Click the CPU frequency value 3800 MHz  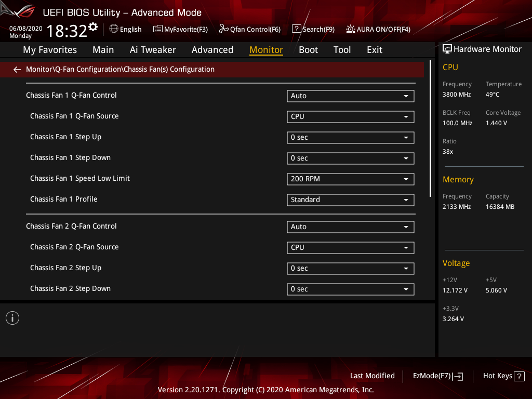pos(457,95)
